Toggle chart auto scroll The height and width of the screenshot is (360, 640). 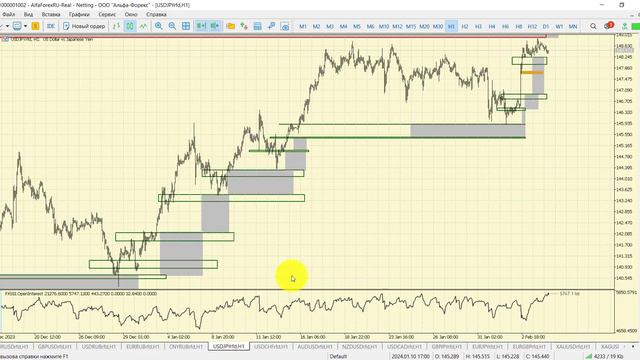click(x=201, y=26)
